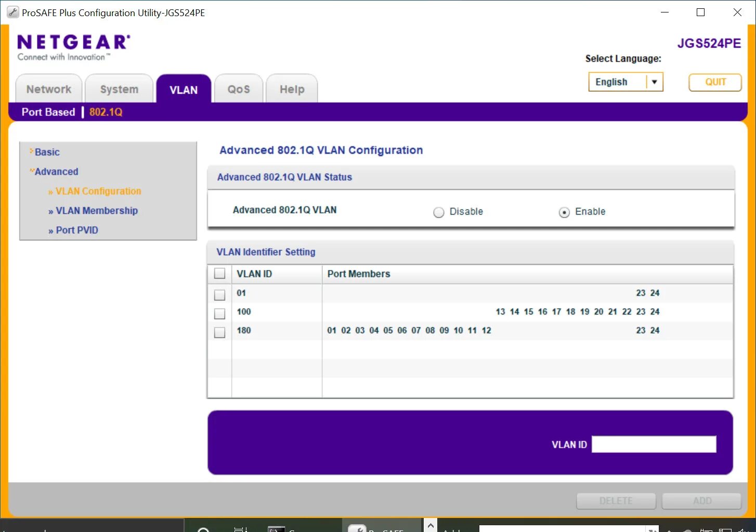This screenshot has width=756, height=532.
Task: Select the VLAN tab
Action: (x=184, y=89)
